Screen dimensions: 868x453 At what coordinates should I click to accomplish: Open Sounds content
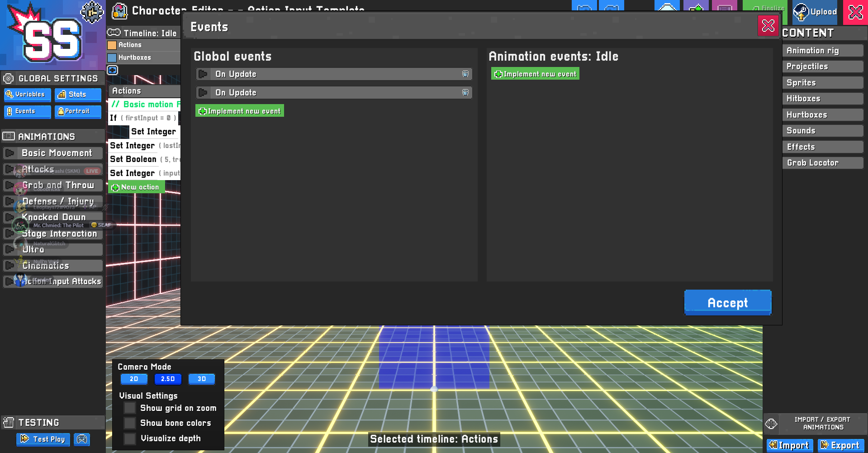(823, 131)
